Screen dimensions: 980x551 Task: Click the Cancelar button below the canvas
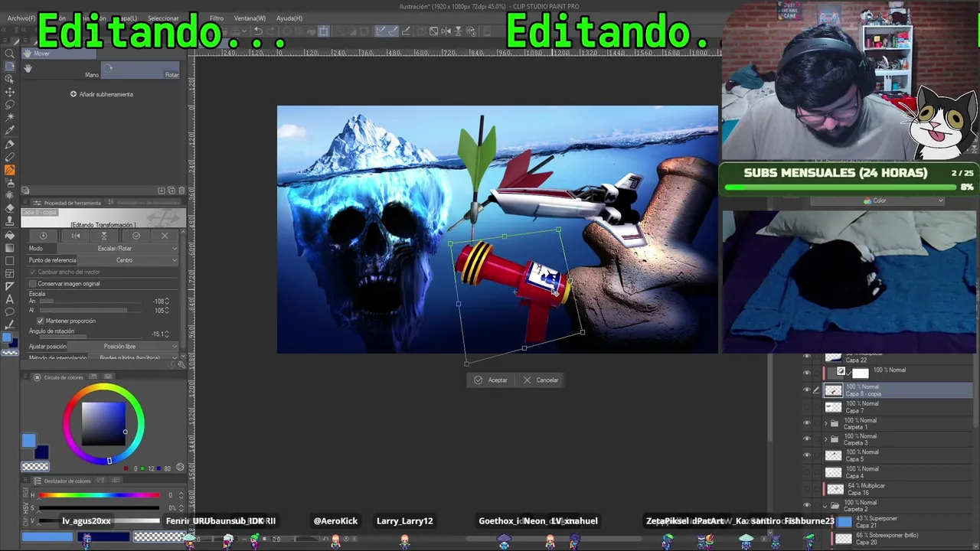(x=541, y=380)
